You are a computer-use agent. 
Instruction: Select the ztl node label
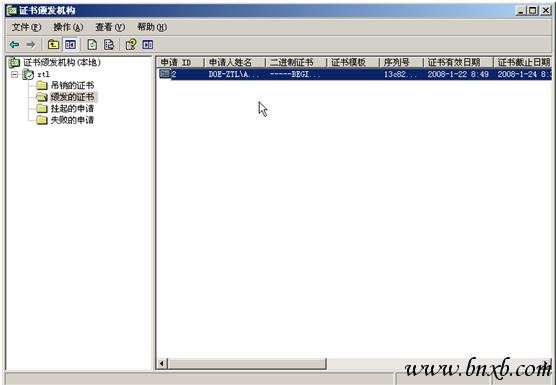[x=43, y=74]
